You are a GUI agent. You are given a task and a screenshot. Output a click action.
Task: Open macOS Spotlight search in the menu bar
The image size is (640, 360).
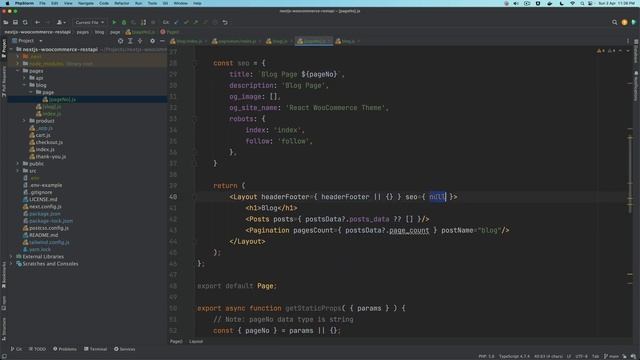[x=582, y=3]
